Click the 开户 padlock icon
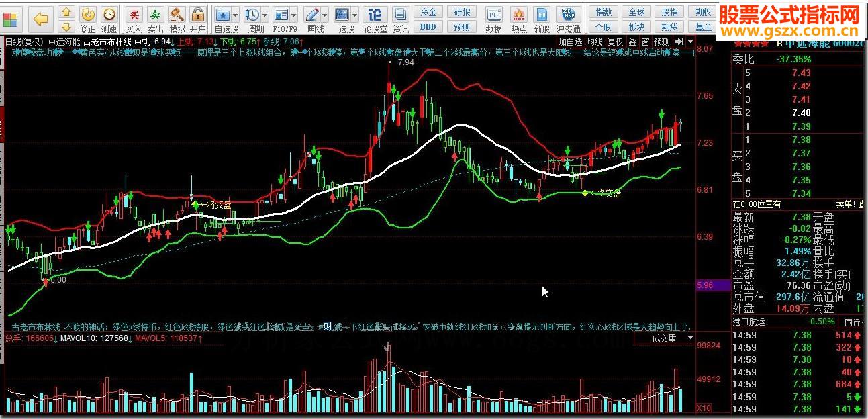The height and width of the screenshot is (419, 868). [x=197, y=18]
